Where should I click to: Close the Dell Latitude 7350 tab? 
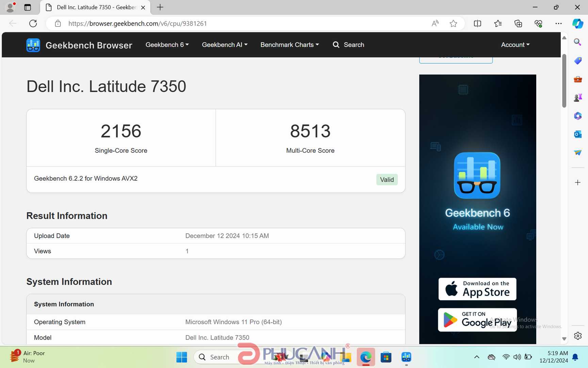click(x=143, y=7)
